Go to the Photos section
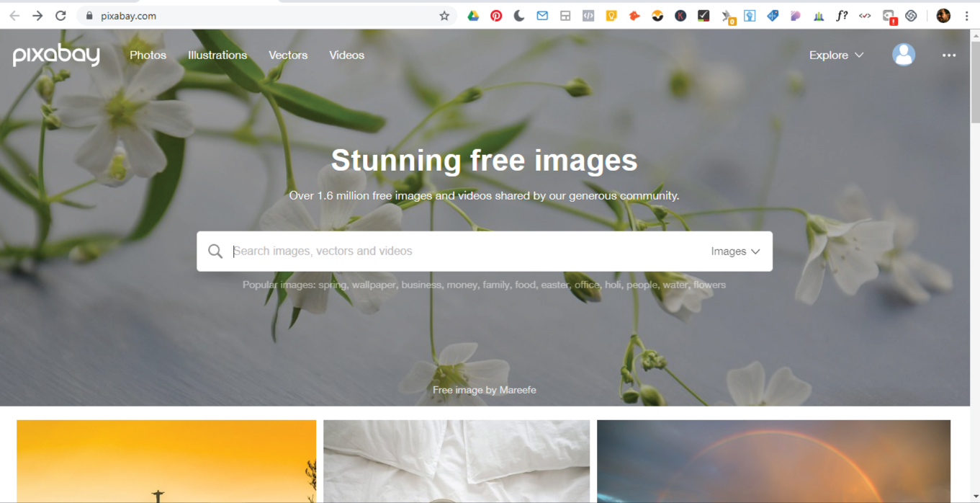This screenshot has width=980, height=503. tap(148, 55)
